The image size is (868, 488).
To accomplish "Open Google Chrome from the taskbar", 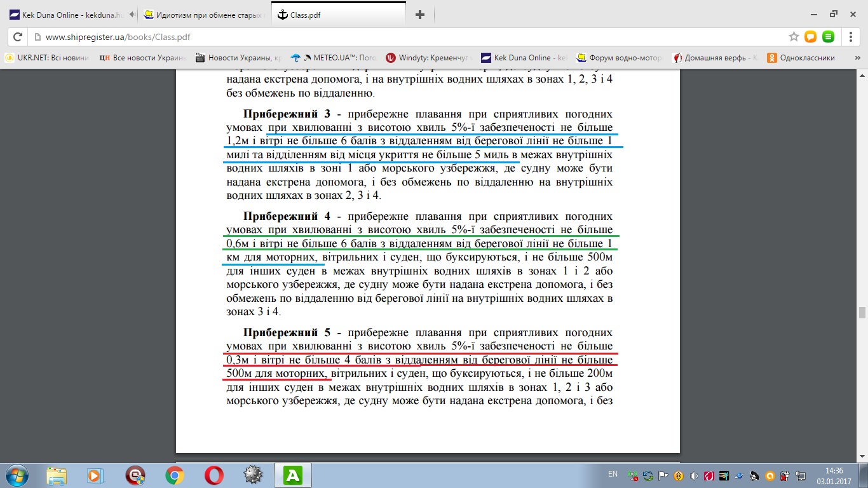I will pos(175,475).
